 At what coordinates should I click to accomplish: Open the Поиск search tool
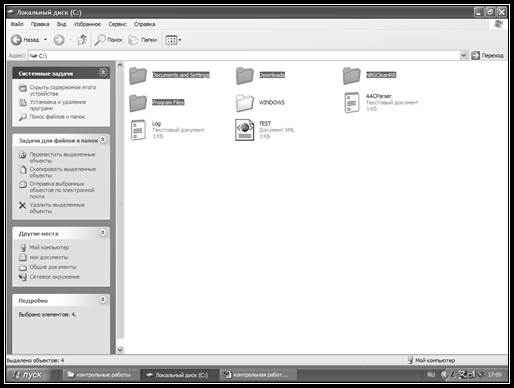coord(108,40)
